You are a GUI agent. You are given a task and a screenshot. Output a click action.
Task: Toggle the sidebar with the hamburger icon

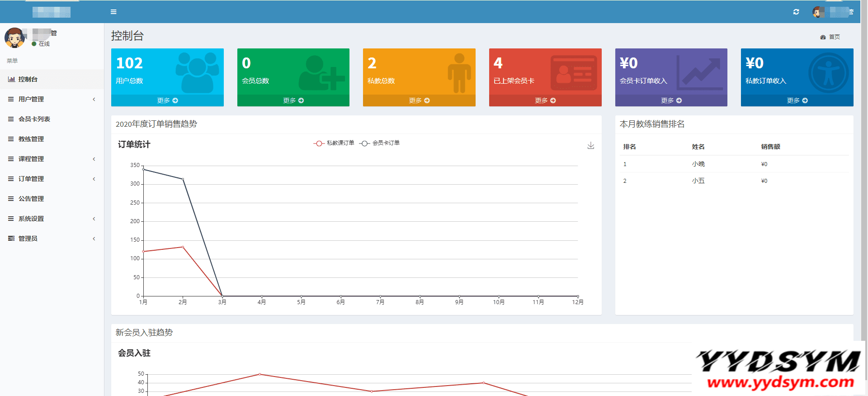point(113,12)
